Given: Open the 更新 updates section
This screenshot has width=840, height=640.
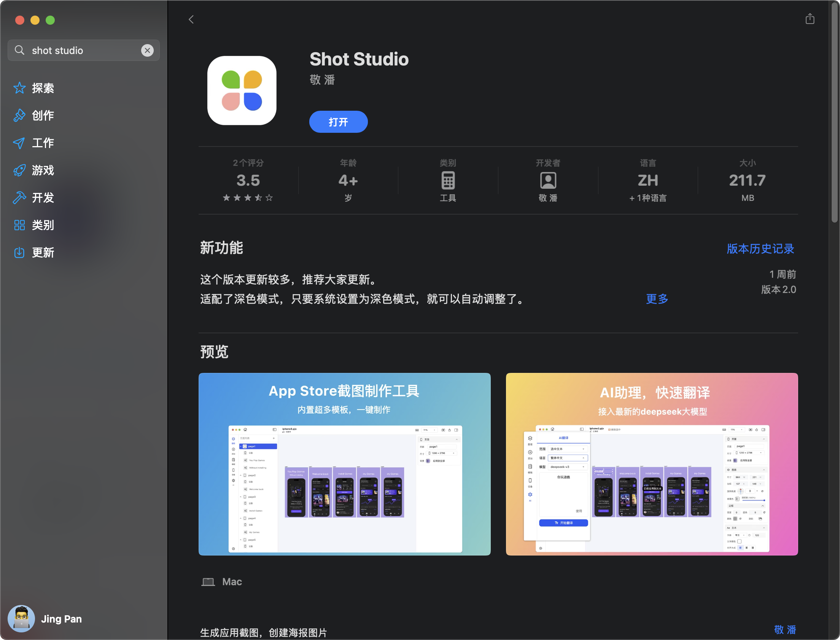Looking at the screenshot, I should [43, 253].
